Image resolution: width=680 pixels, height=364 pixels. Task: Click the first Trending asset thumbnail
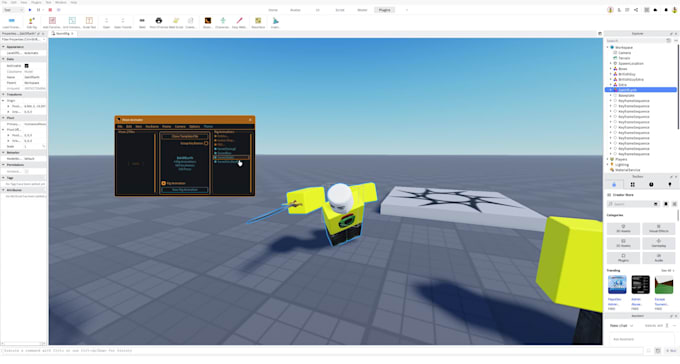coord(617,285)
